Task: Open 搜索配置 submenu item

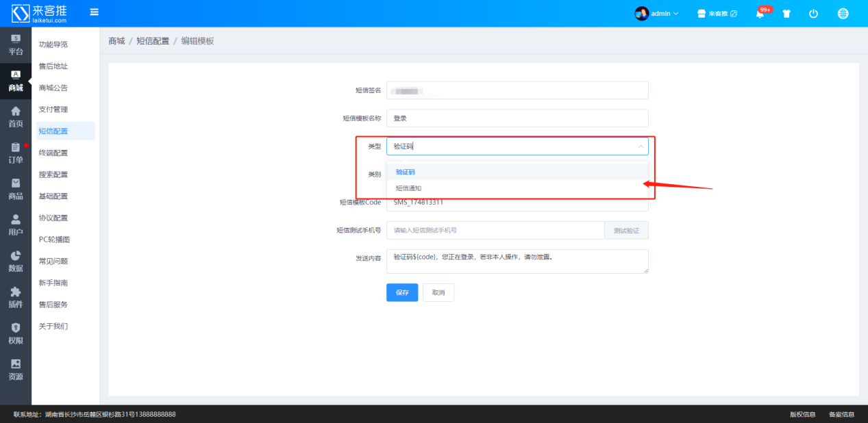Action: coord(53,175)
